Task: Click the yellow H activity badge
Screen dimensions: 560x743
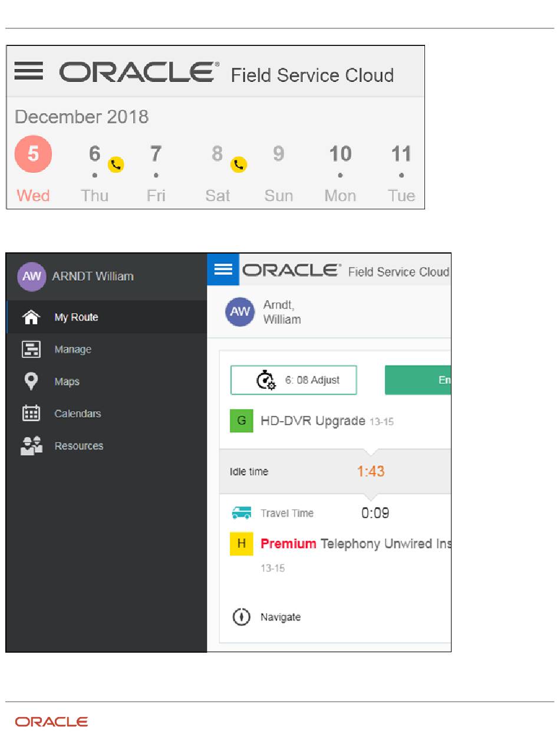Action: 241,544
